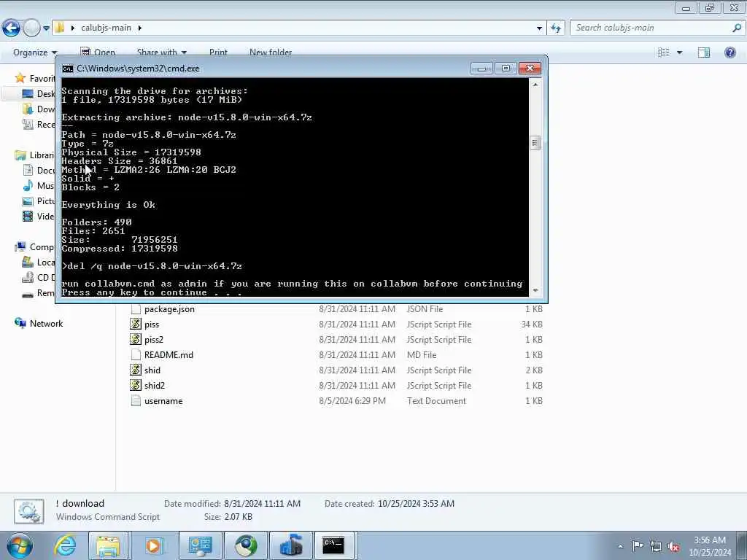Select the CD Drive in the navigation pane
The width and height of the screenshot is (747, 560).
click(38, 278)
